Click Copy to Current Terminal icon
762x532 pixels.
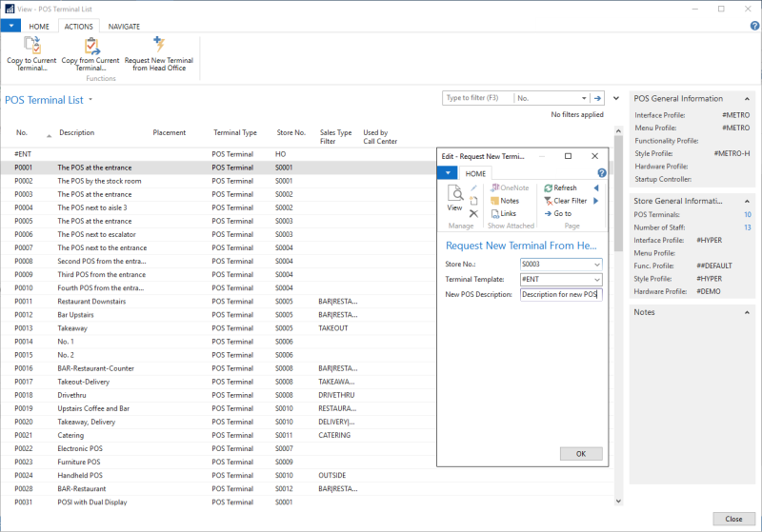pyautogui.click(x=32, y=46)
